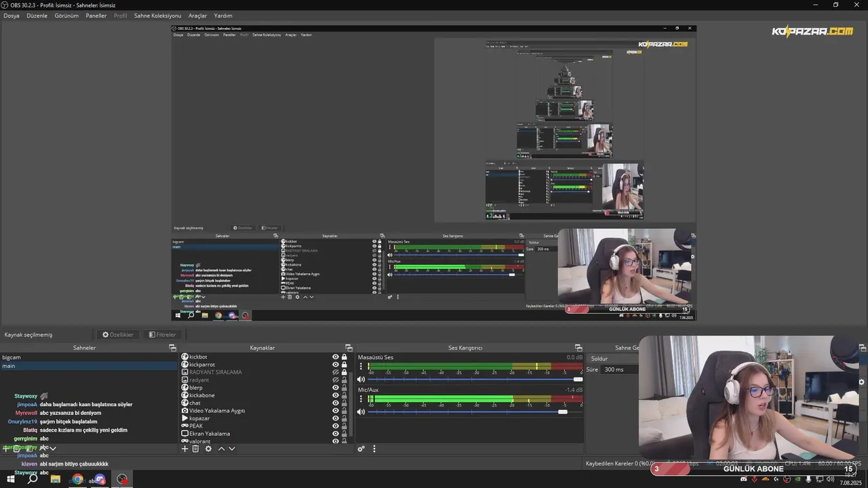Open the Paneller menu

(96, 16)
